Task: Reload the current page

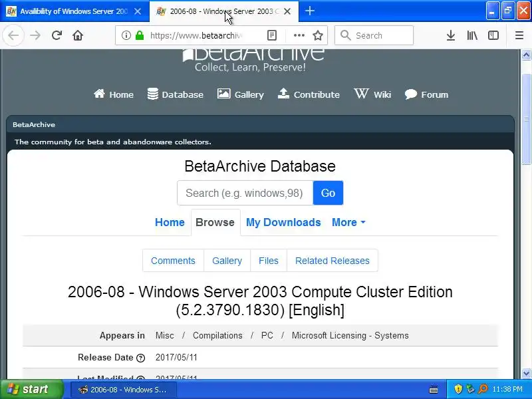Action: tap(57, 35)
